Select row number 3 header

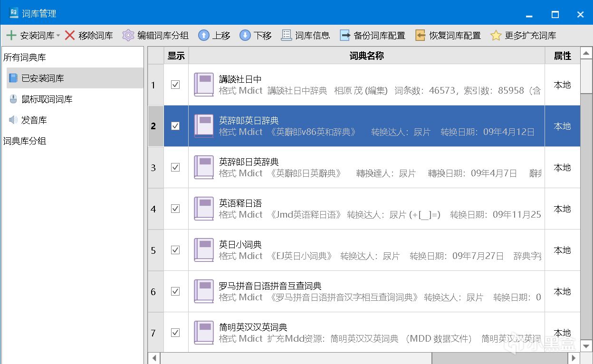[x=156, y=167]
